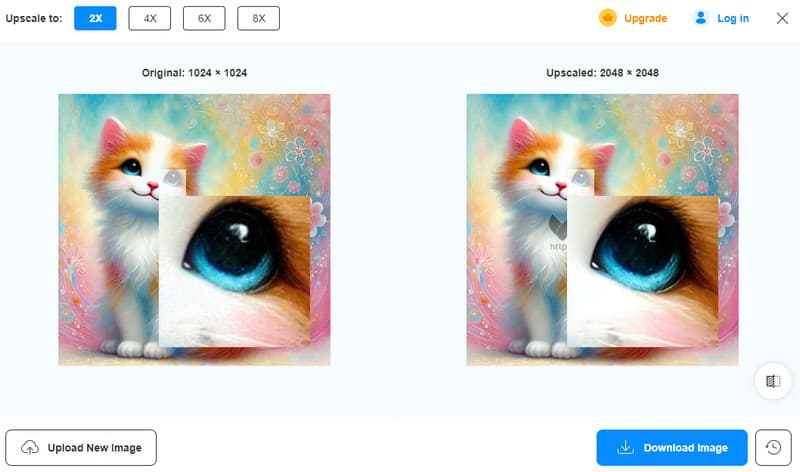Switch to 8X upscale factor
Image resolution: width=800 pixels, height=472 pixels.
[x=259, y=18]
